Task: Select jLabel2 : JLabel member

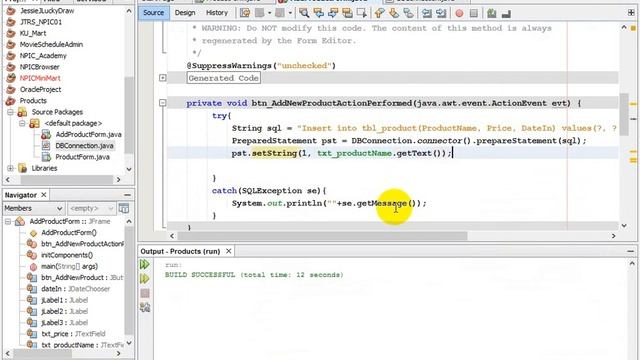Action: pyautogui.click(x=64, y=311)
